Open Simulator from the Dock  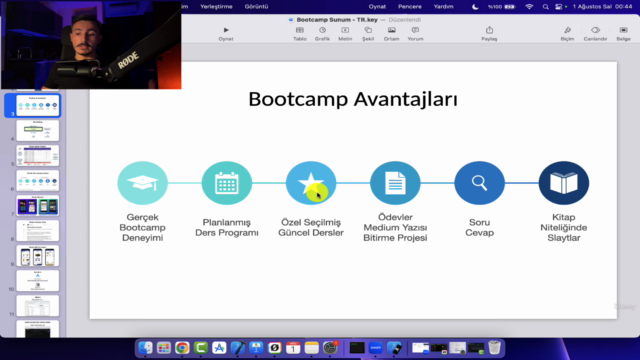394,348
